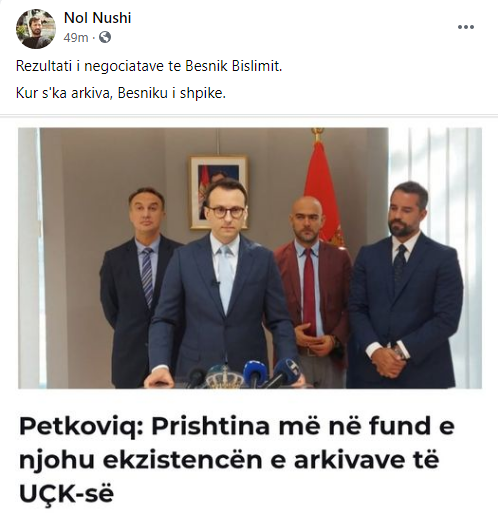Click the globe public audience icon
The width and height of the screenshot is (498, 522).
click(105, 37)
